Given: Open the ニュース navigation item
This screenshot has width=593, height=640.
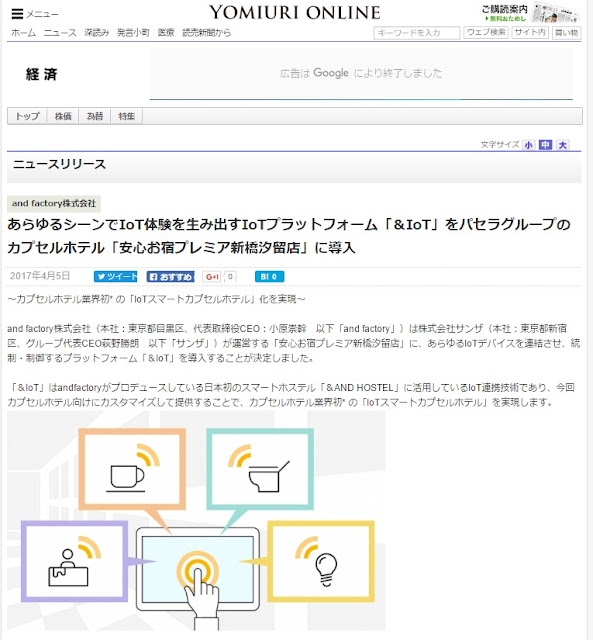Looking at the screenshot, I should [x=60, y=33].
